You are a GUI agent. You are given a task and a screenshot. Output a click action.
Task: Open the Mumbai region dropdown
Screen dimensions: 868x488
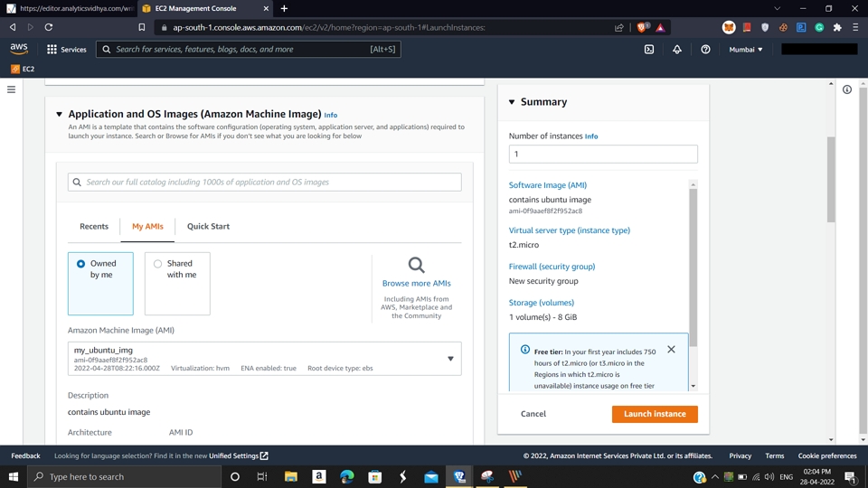point(746,49)
